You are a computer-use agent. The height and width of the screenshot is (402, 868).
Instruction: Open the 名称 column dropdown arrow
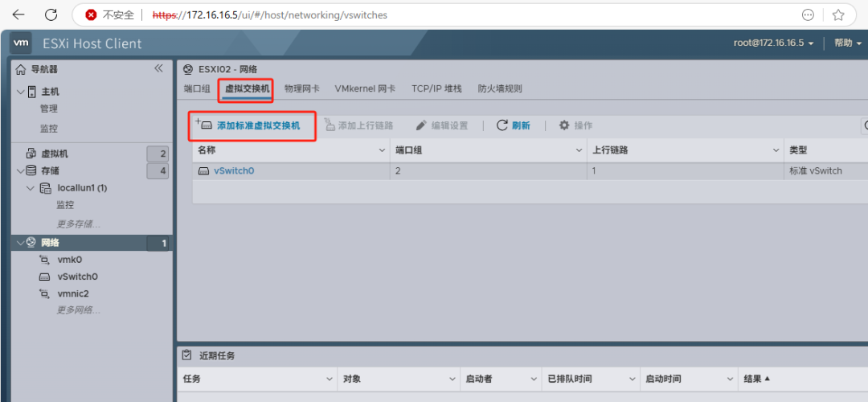tap(382, 150)
